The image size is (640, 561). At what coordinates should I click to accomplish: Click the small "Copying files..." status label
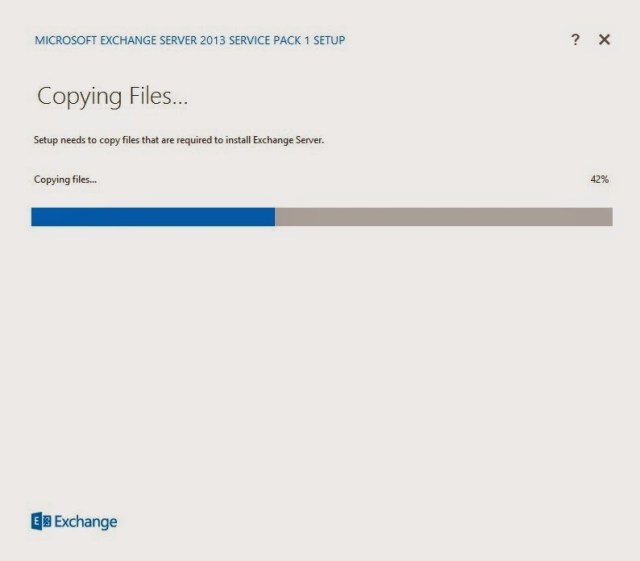[x=66, y=179]
